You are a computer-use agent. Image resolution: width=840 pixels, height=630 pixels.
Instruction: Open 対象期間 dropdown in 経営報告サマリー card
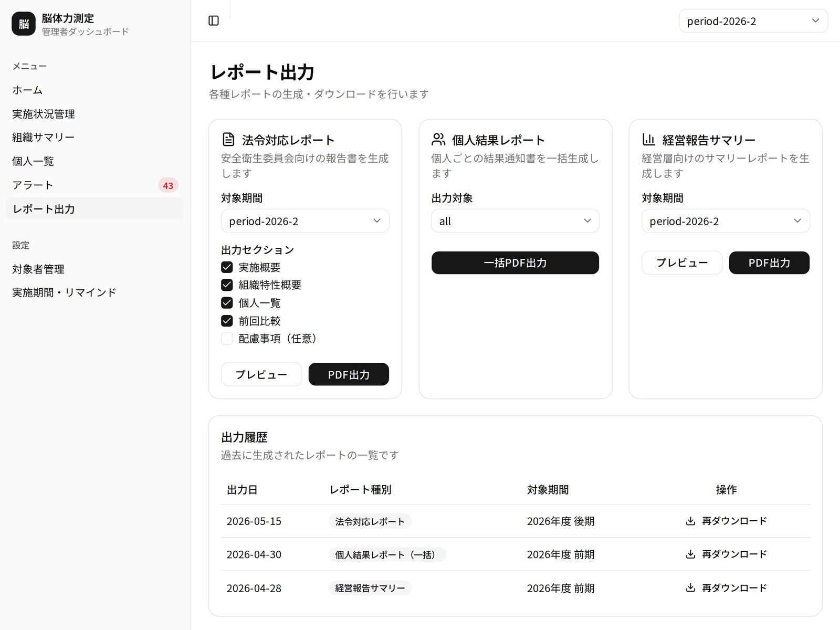click(726, 221)
